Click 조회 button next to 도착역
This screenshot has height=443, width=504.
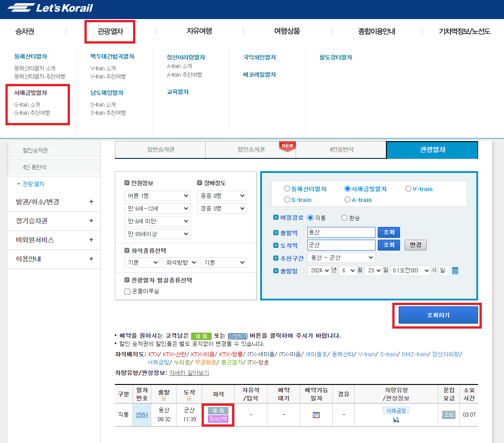click(x=389, y=245)
